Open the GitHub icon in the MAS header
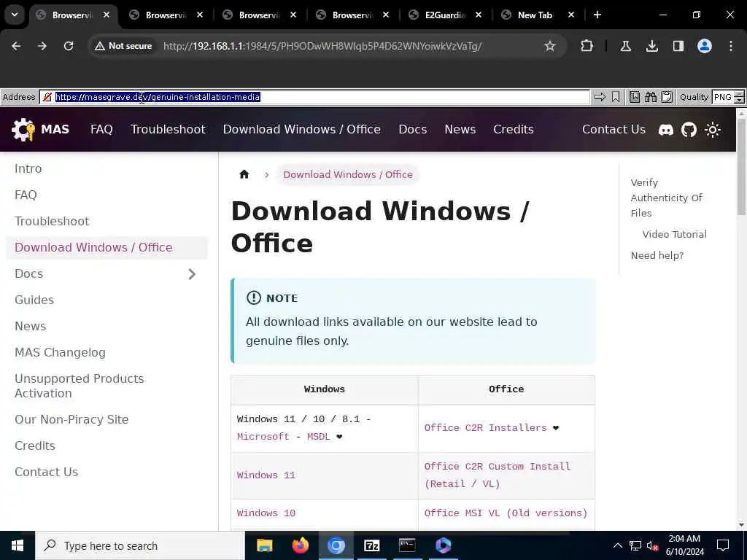The image size is (747, 560). pos(689,130)
